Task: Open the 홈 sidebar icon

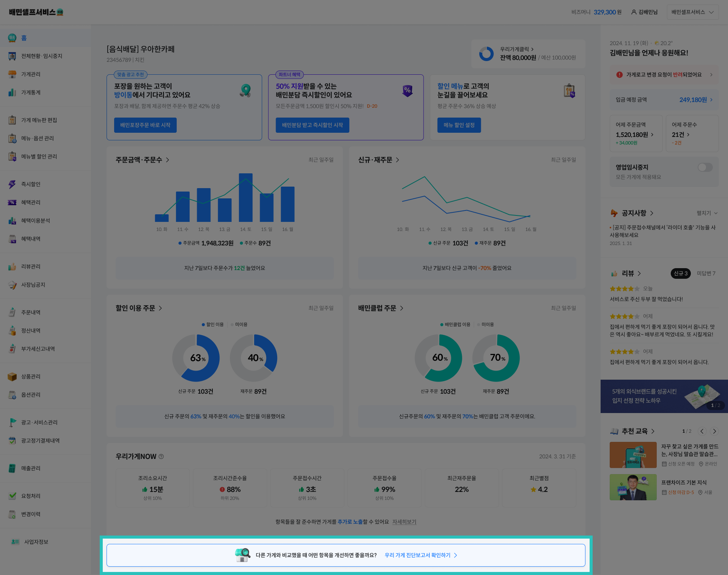Action: [12, 38]
